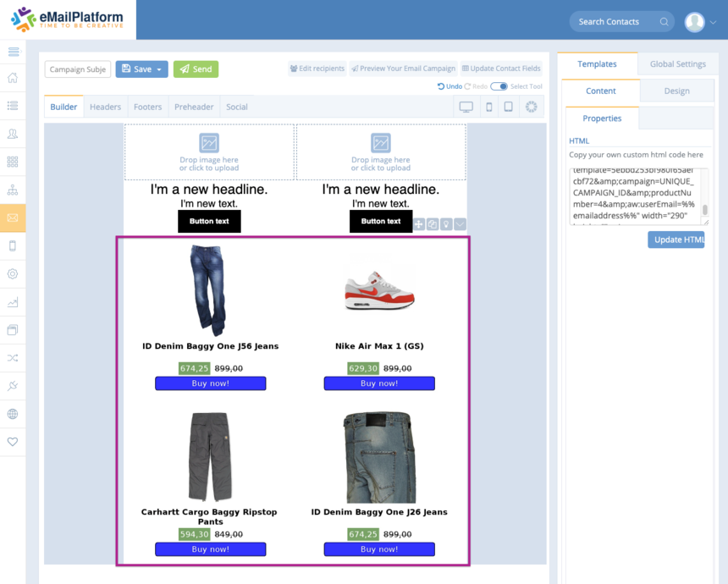Click Undo to revert last change

click(x=449, y=86)
